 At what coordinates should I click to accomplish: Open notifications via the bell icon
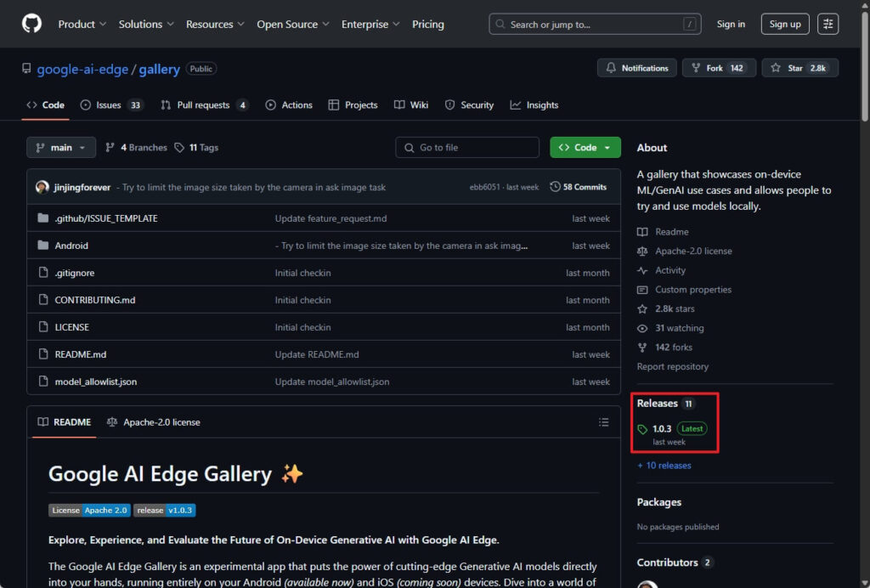[611, 68]
